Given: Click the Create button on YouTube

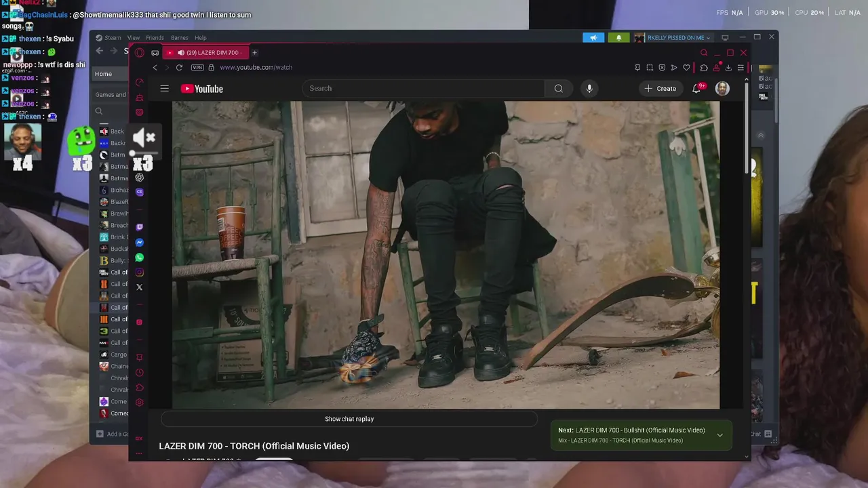Looking at the screenshot, I should click(660, 88).
